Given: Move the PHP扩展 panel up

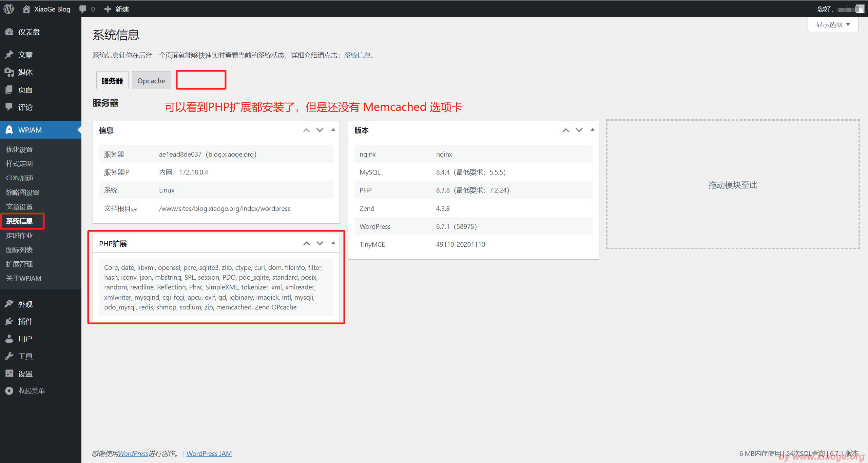Looking at the screenshot, I should [306, 243].
